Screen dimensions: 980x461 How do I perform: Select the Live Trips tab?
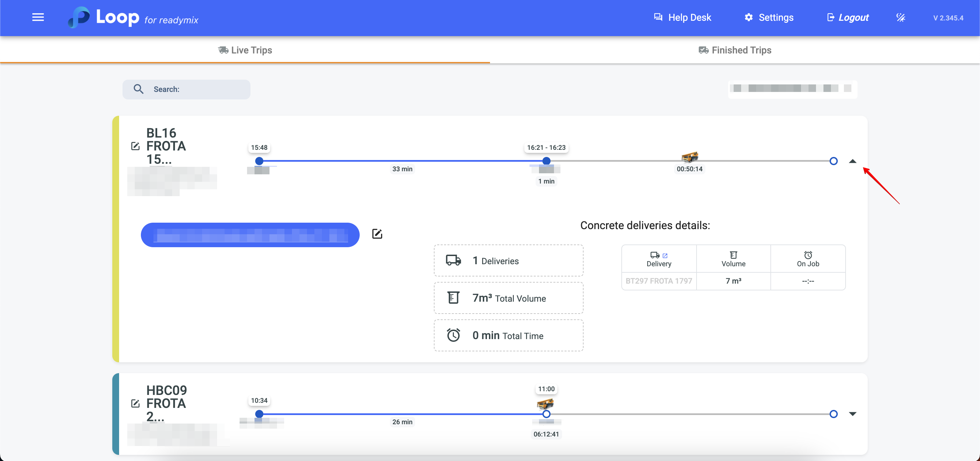pyautogui.click(x=245, y=50)
